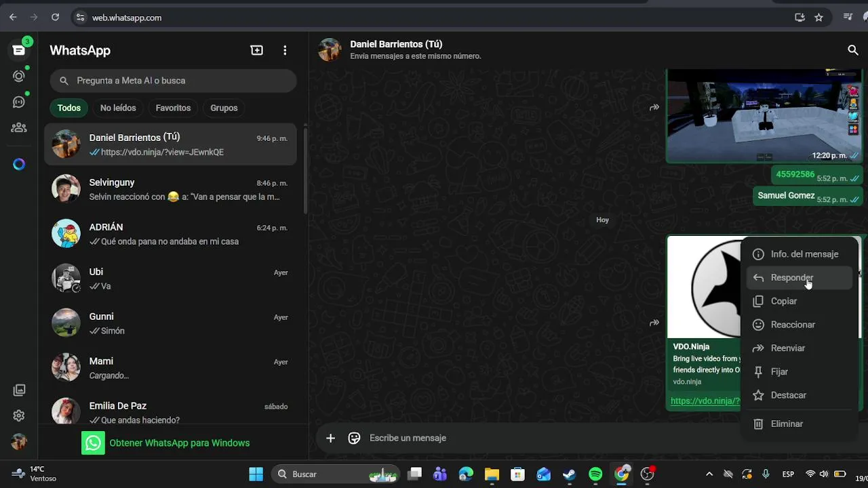Click the plus attach icon
The width and height of the screenshot is (868, 488).
pyautogui.click(x=330, y=438)
